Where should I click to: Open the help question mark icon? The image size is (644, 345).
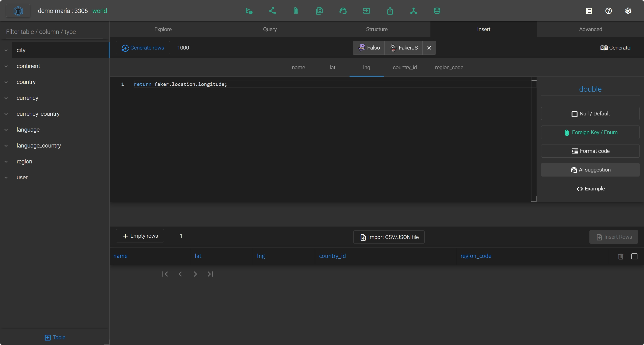pyautogui.click(x=608, y=11)
